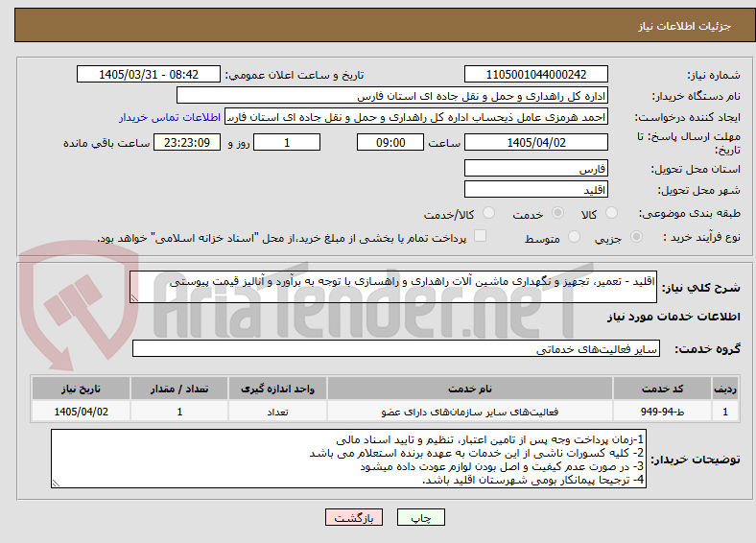Click the service group field سایر فعالیت‌های خدماتی
The height and width of the screenshot is (543, 756).
tap(396, 348)
